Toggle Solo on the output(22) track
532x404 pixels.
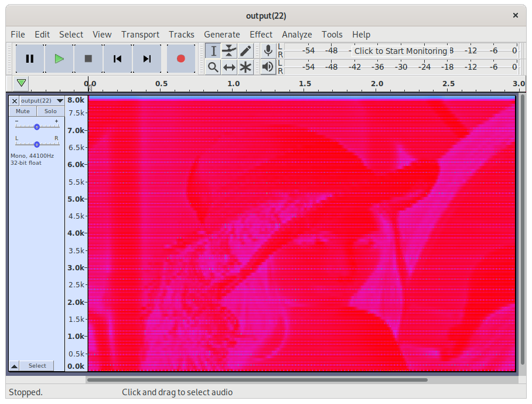pos(50,111)
